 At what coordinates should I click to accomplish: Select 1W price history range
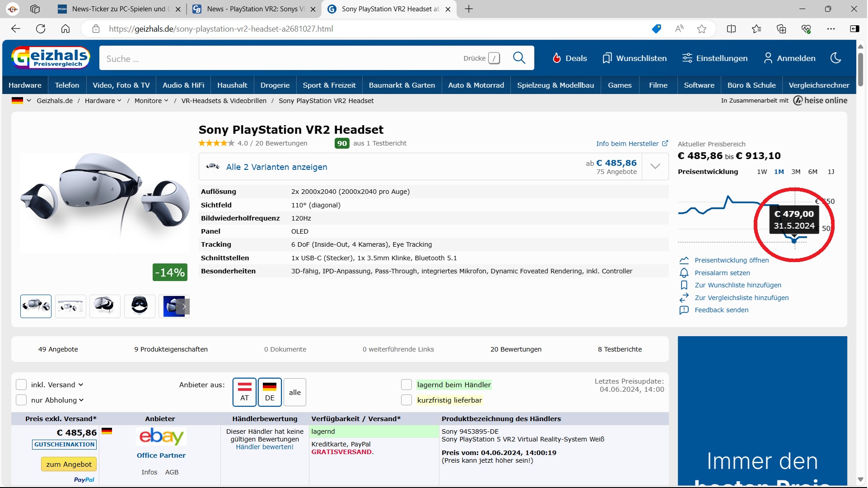[762, 172]
